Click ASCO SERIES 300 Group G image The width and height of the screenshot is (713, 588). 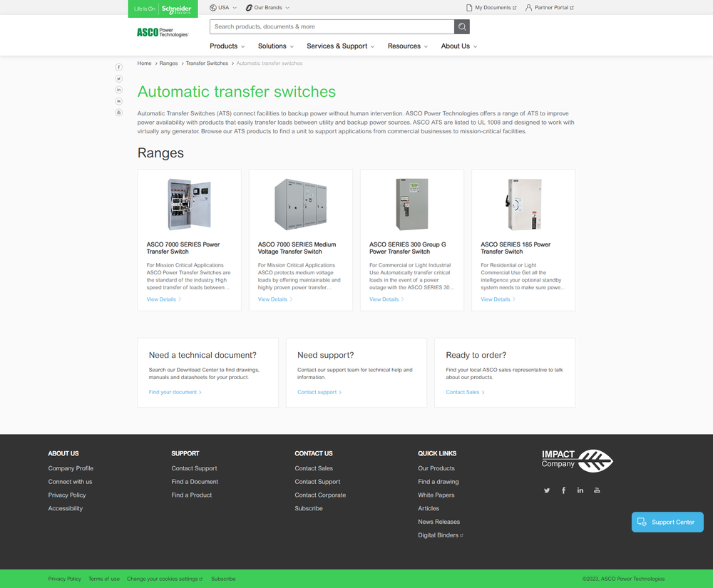[412, 204]
